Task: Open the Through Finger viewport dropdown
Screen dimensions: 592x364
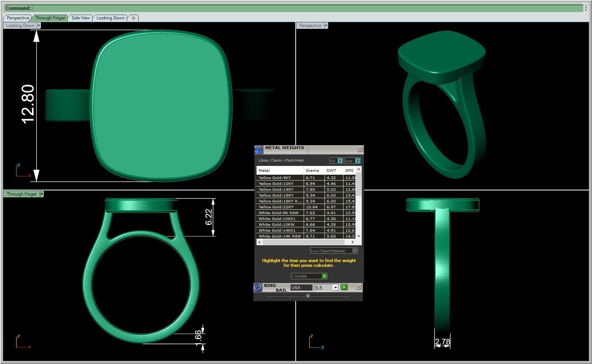Action: (x=42, y=194)
